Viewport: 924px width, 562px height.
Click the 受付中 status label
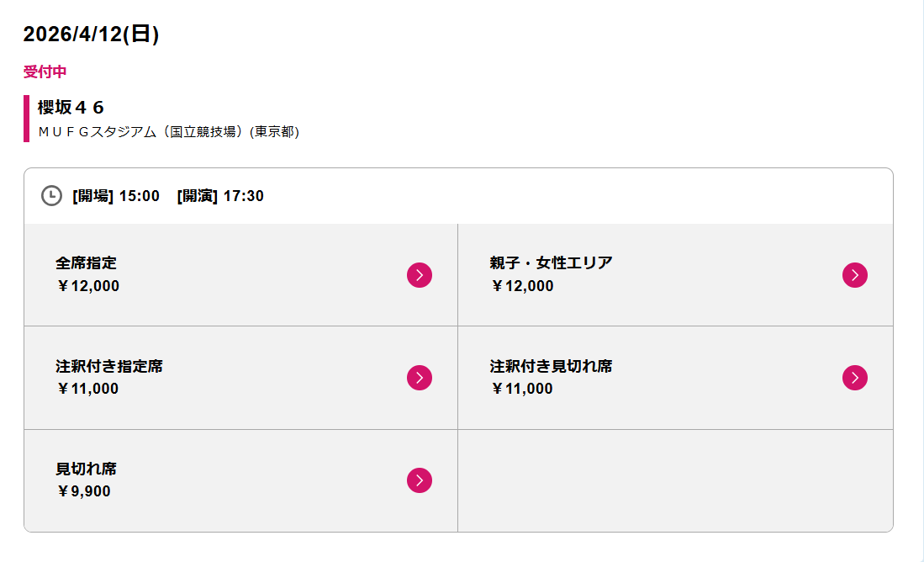pos(45,72)
